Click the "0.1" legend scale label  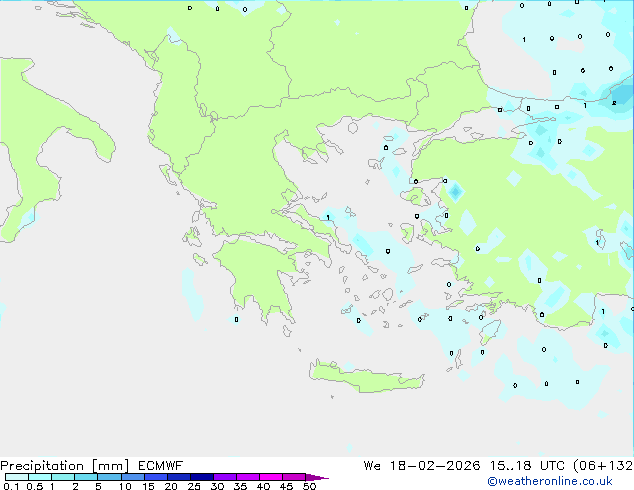[x=11, y=486]
